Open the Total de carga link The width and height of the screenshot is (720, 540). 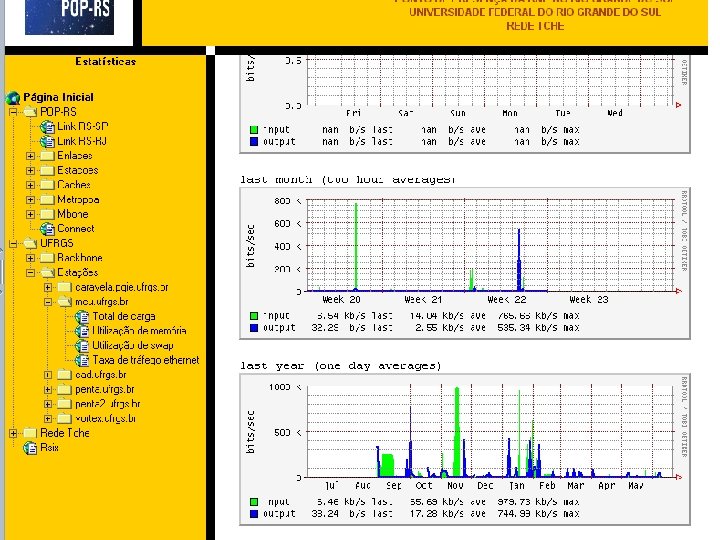pos(124,316)
